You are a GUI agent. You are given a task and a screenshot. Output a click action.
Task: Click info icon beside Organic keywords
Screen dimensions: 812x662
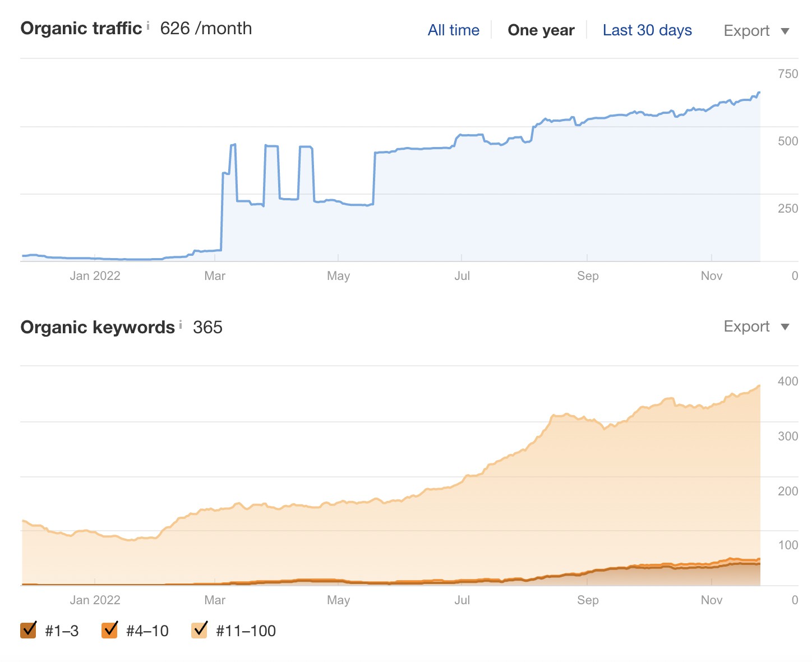point(181,324)
